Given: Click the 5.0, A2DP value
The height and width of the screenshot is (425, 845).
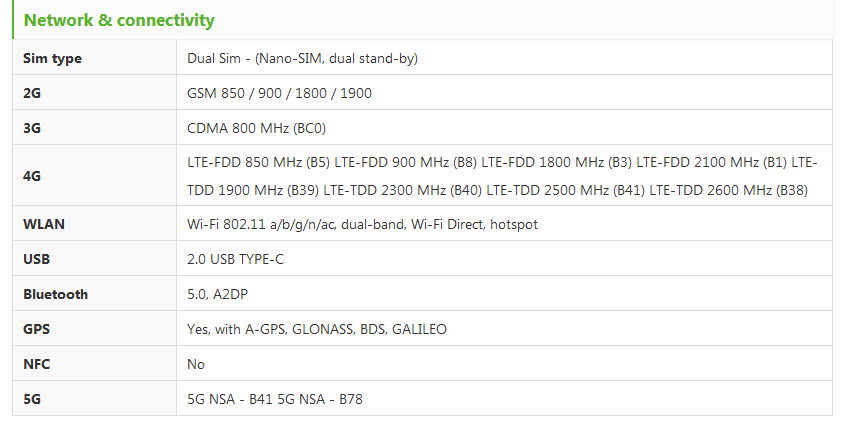Looking at the screenshot, I should [x=217, y=294].
